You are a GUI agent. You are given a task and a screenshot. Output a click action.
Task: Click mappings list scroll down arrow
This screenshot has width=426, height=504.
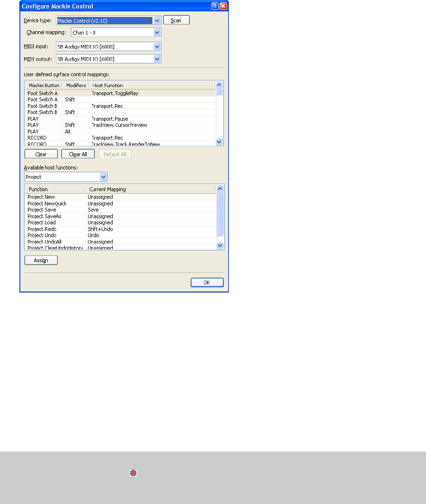219,142
